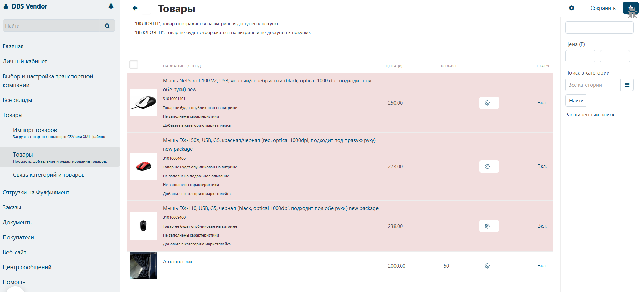The image size is (644, 292).
Task: Toggle Вкл. status of Автошторки
Action: click(542, 266)
